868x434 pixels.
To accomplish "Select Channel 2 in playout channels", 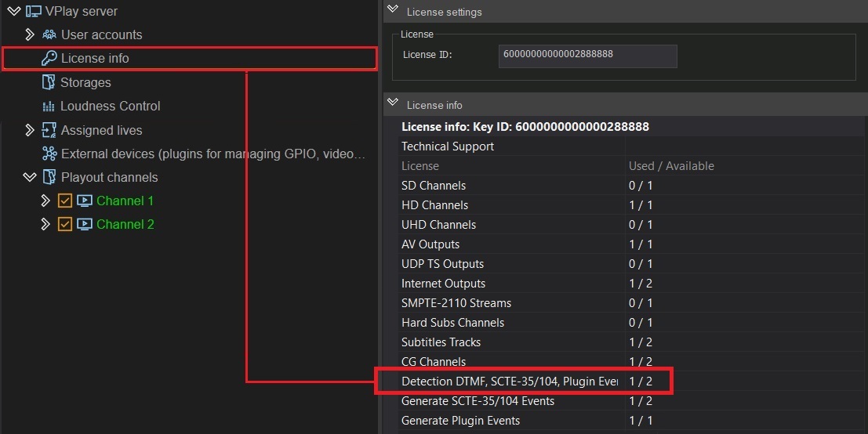I will (x=125, y=224).
